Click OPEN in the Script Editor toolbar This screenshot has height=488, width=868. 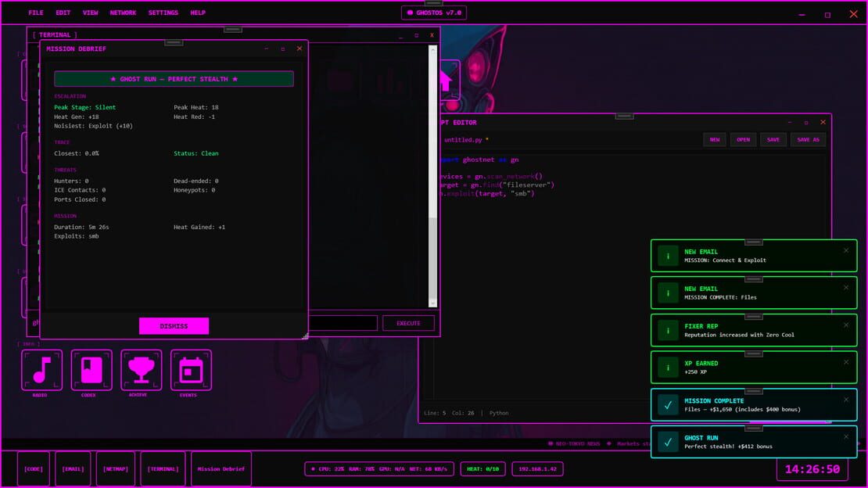(743, 139)
